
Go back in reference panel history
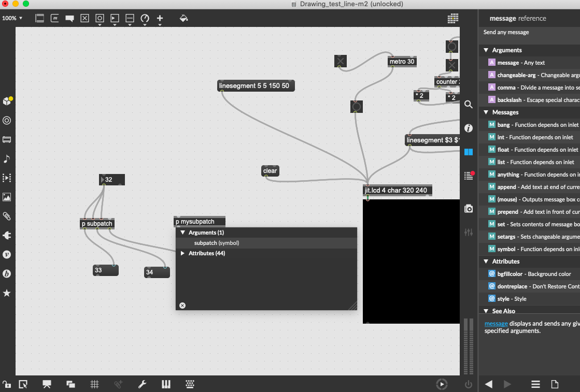click(x=489, y=384)
